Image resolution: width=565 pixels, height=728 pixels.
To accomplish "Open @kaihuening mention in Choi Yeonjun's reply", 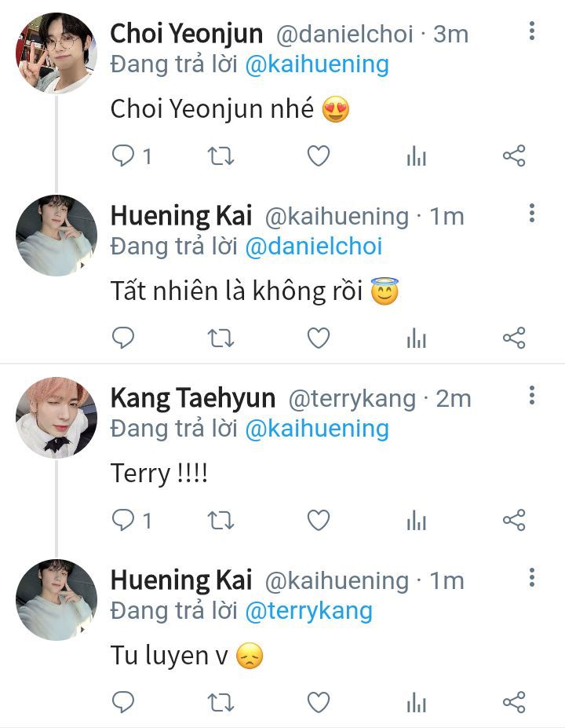I will point(317,64).
